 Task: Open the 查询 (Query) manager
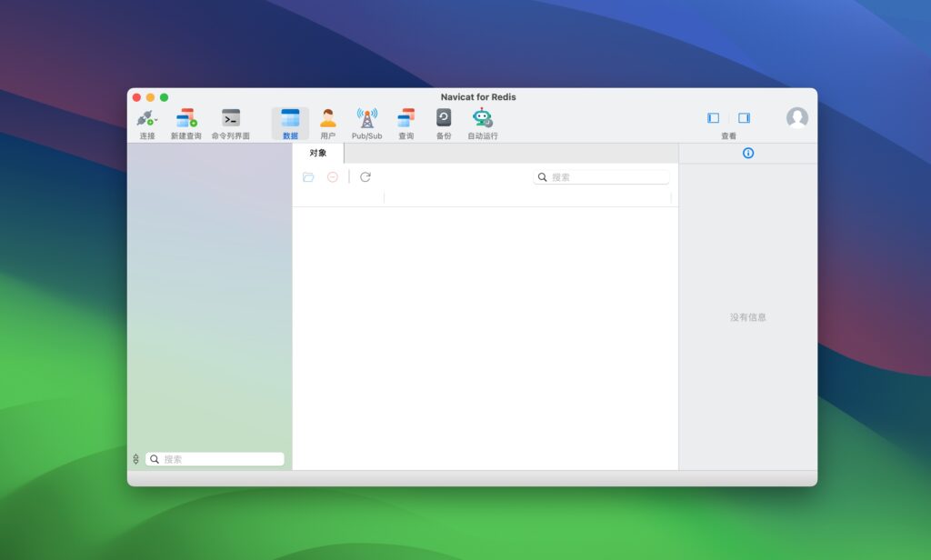tap(405, 118)
